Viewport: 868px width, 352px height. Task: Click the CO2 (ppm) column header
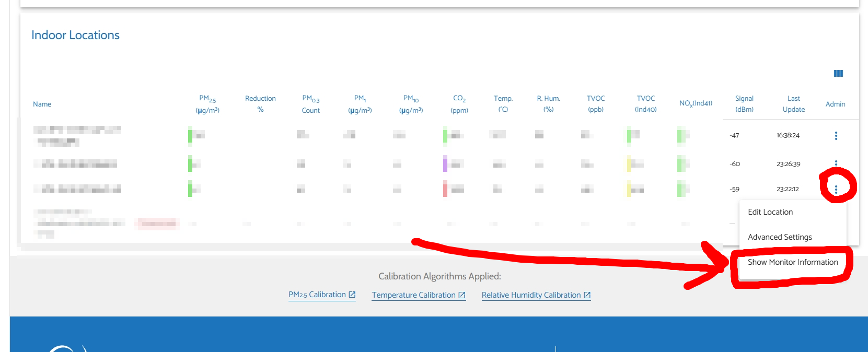[459, 104]
